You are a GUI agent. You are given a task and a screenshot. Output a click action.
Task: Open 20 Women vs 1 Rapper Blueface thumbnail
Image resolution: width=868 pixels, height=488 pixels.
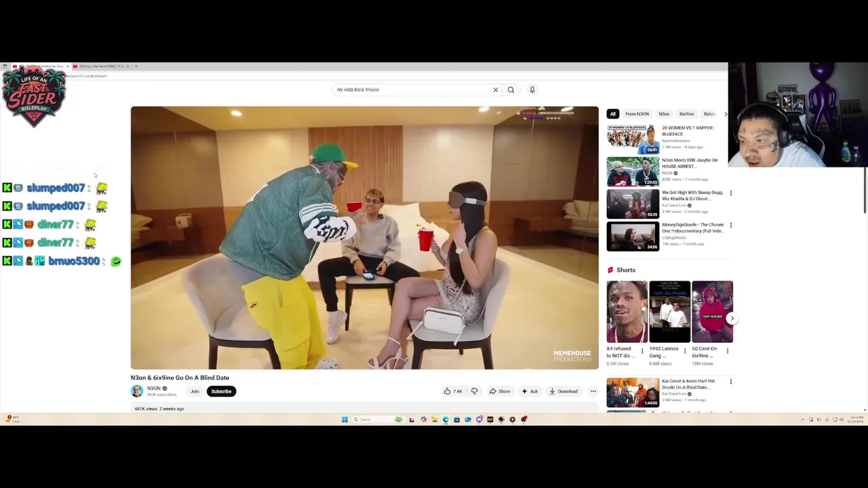(x=633, y=139)
